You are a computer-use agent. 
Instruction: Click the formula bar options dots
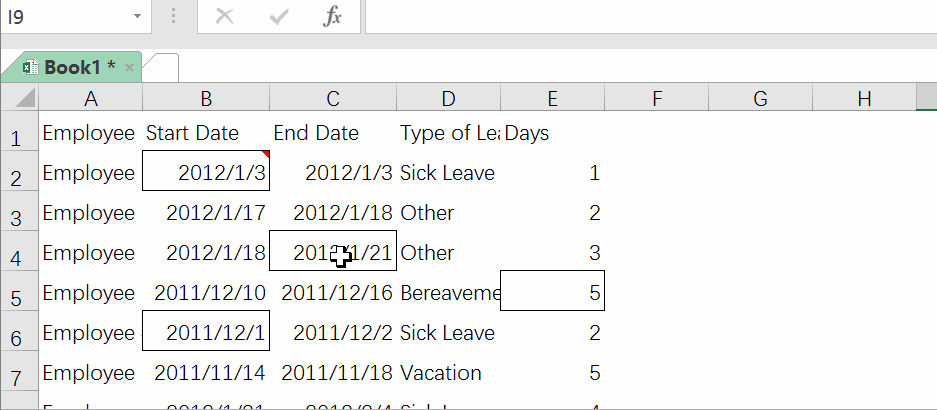[174, 17]
